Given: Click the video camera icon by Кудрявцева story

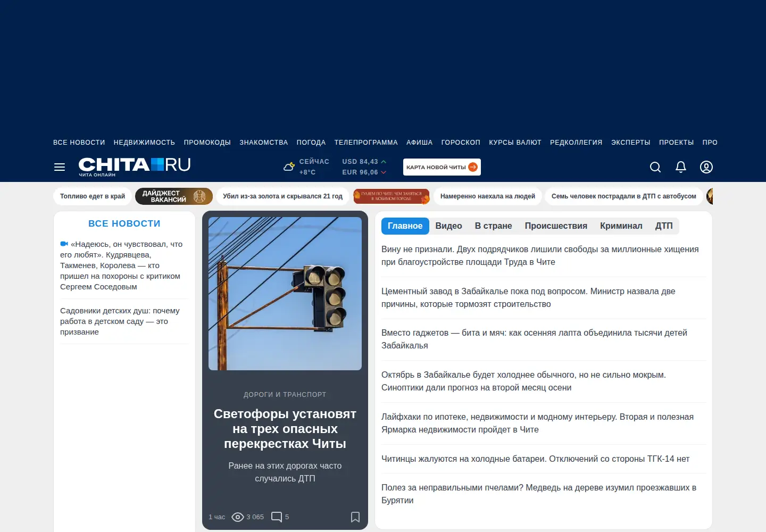Looking at the screenshot, I should pyautogui.click(x=64, y=244).
